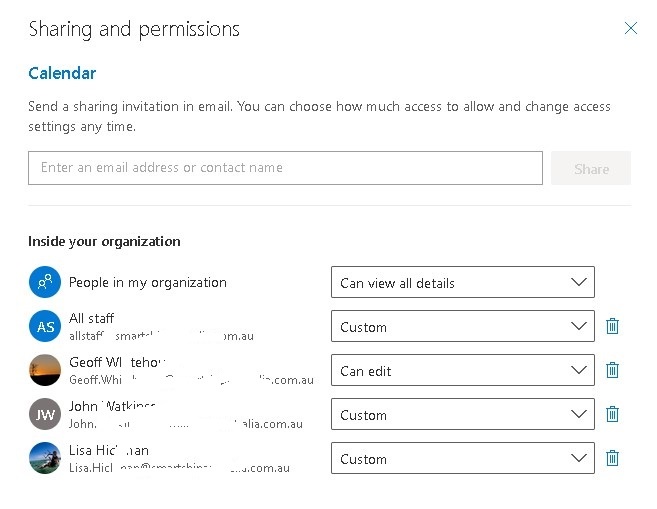Viewport: 657px width, 509px height.
Task: Click the All staff AS avatar
Action: 45,326
